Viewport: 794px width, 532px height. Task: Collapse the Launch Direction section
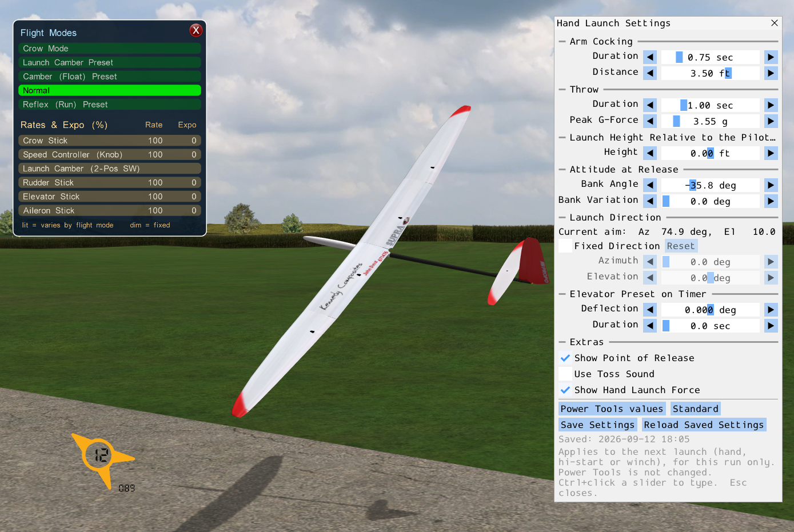562,217
